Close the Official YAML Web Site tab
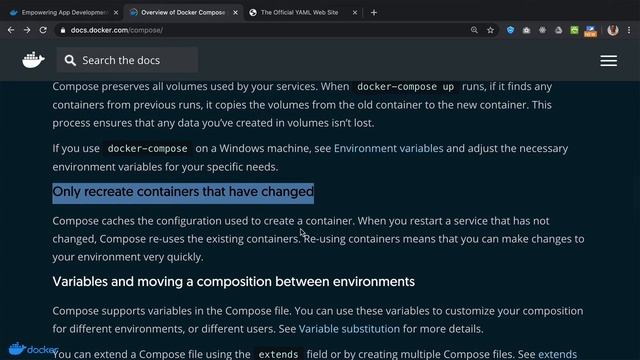 tap(355, 13)
